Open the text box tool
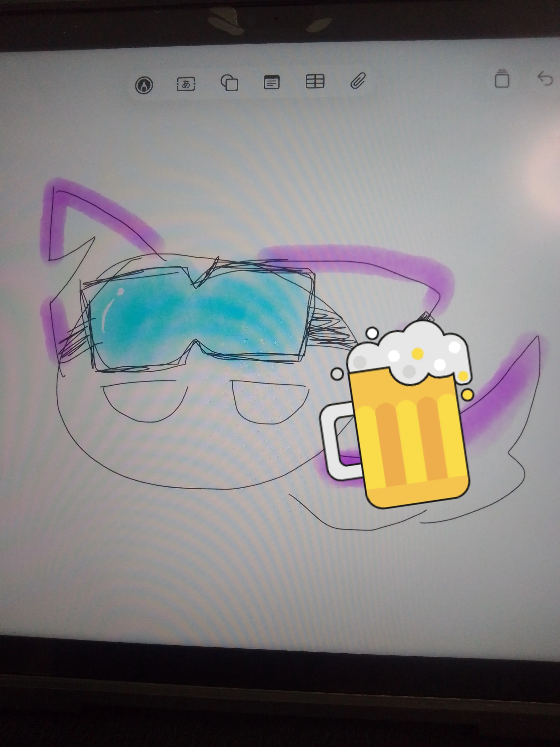The height and width of the screenshot is (747, 560). pos(186,84)
